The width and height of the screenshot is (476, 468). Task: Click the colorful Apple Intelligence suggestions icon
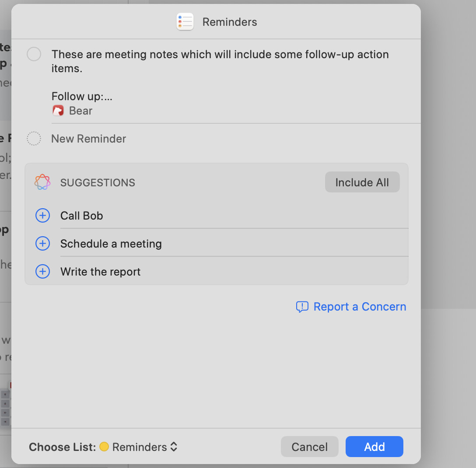[x=42, y=182]
